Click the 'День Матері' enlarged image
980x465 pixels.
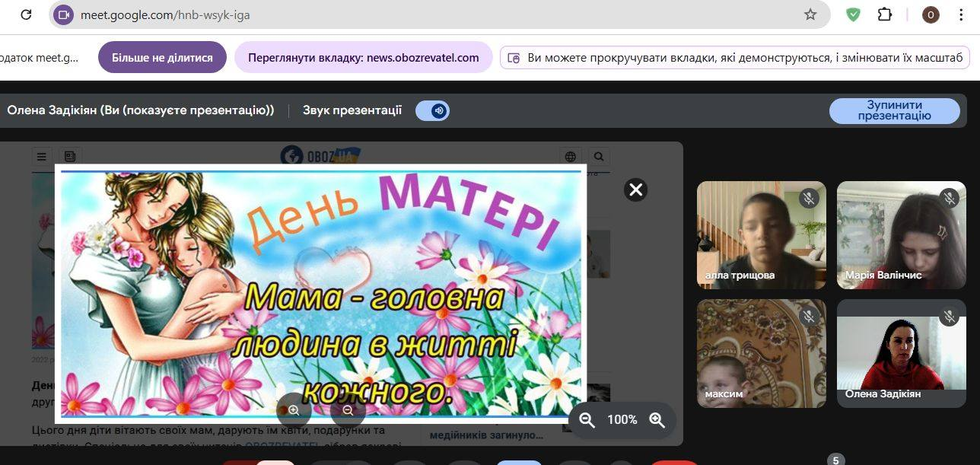tap(320, 294)
